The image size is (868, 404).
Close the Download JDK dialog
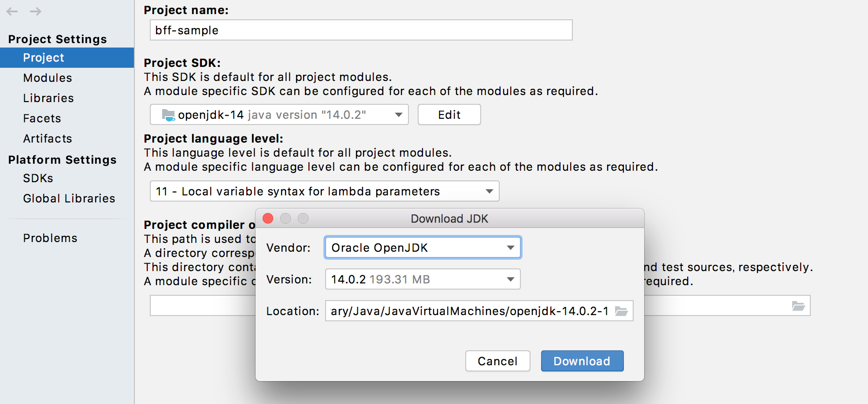(268, 218)
